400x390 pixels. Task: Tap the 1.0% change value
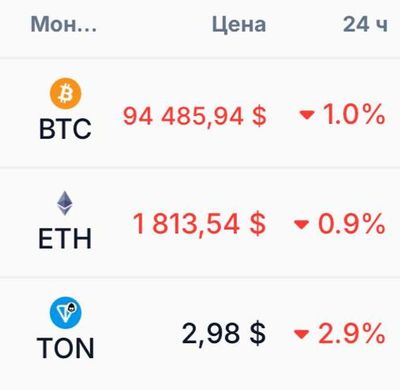tap(354, 115)
